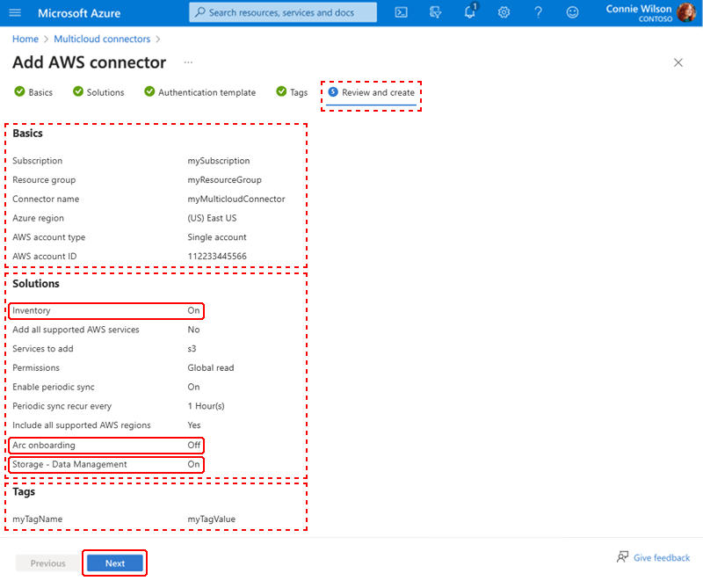The image size is (703, 588).
Task: Show notifications via the bell icon
Action: [470, 11]
